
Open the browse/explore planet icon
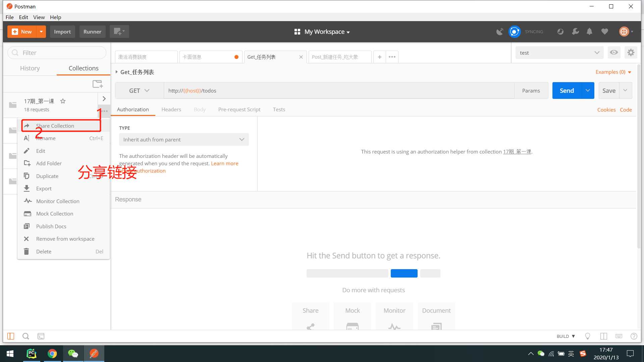pos(560,32)
